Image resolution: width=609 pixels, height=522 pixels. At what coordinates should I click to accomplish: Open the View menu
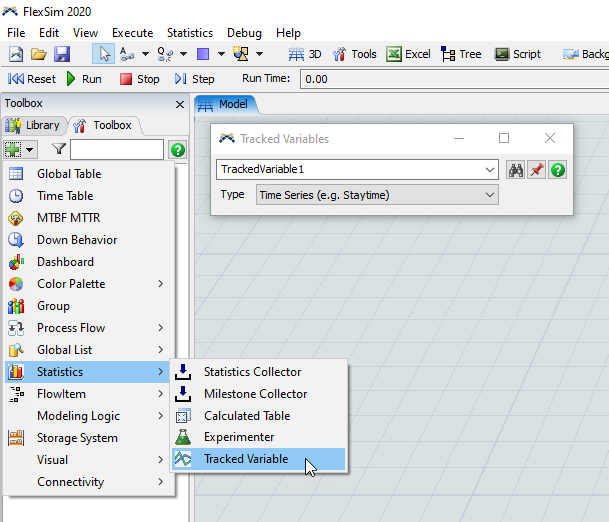pos(85,33)
